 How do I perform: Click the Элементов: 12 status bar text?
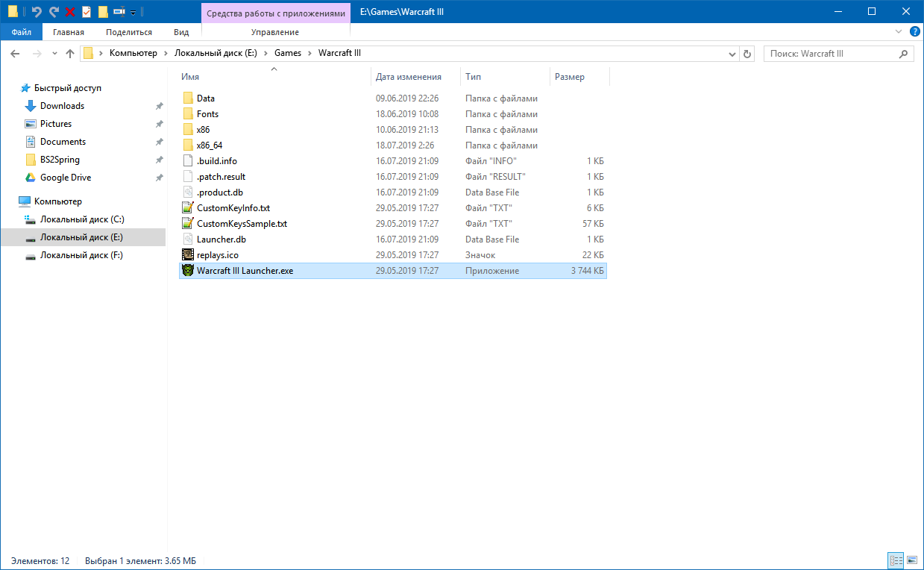(x=40, y=560)
